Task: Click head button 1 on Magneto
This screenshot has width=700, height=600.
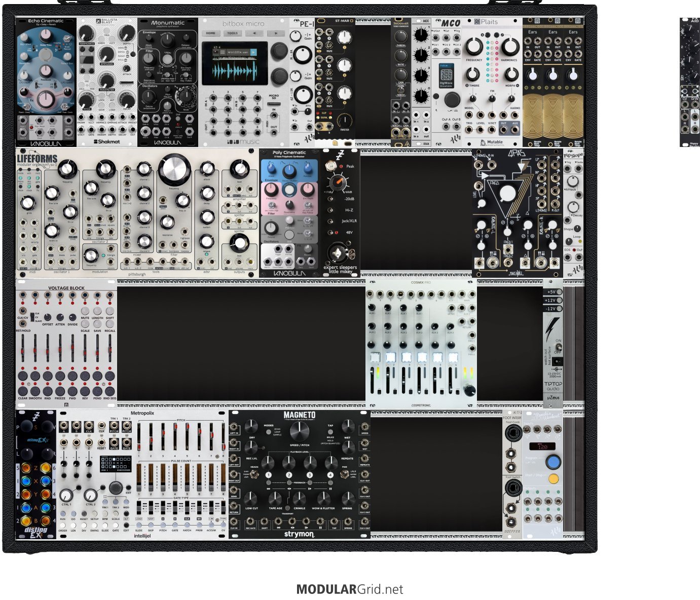Action: [x=268, y=475]
